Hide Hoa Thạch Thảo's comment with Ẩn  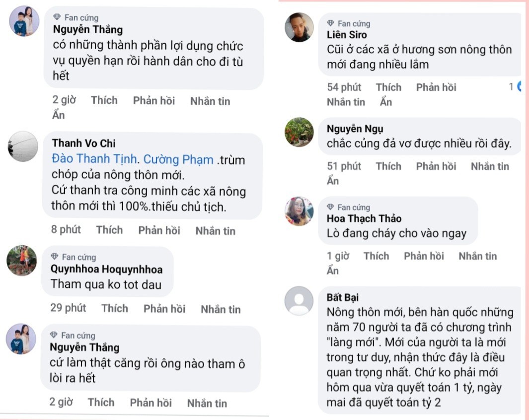coord(333,271)
